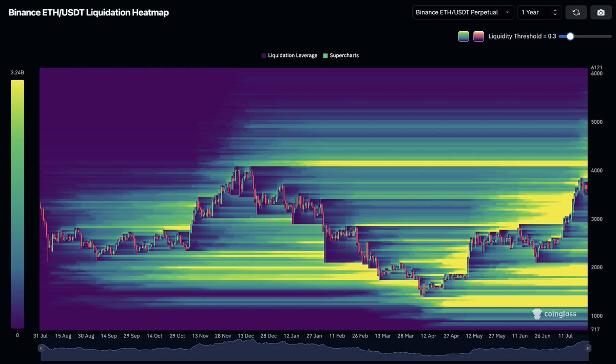Hide the Supercharts price overlay
Viewport: 616px width, 364px height.
[x=341, y=55]
